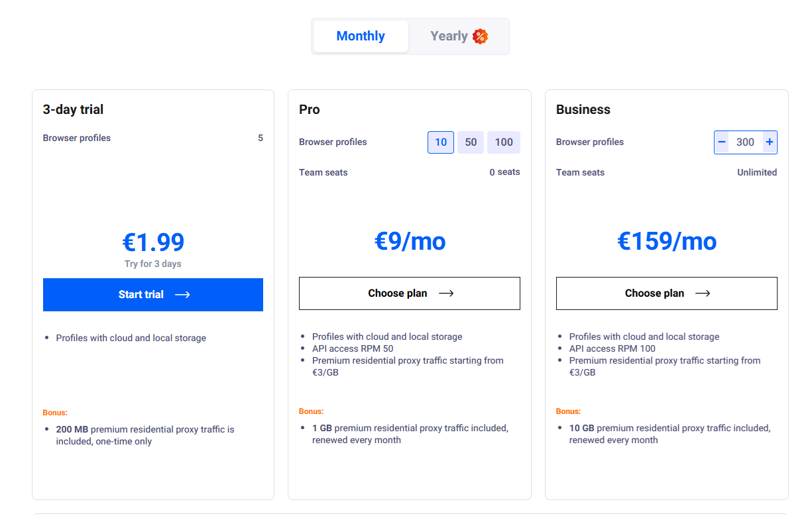
Task: Select 100 browser profiles in the Pro plan
Action: click(503, 142)
